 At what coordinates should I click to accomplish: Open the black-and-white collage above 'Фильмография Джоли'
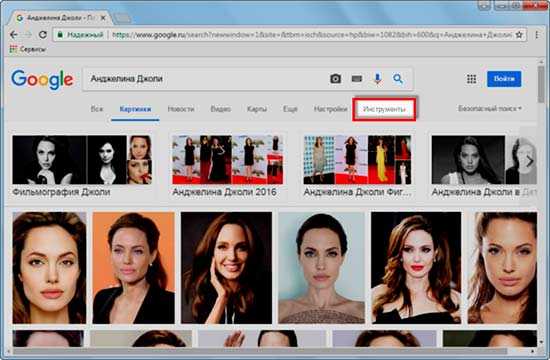point(82,160)
